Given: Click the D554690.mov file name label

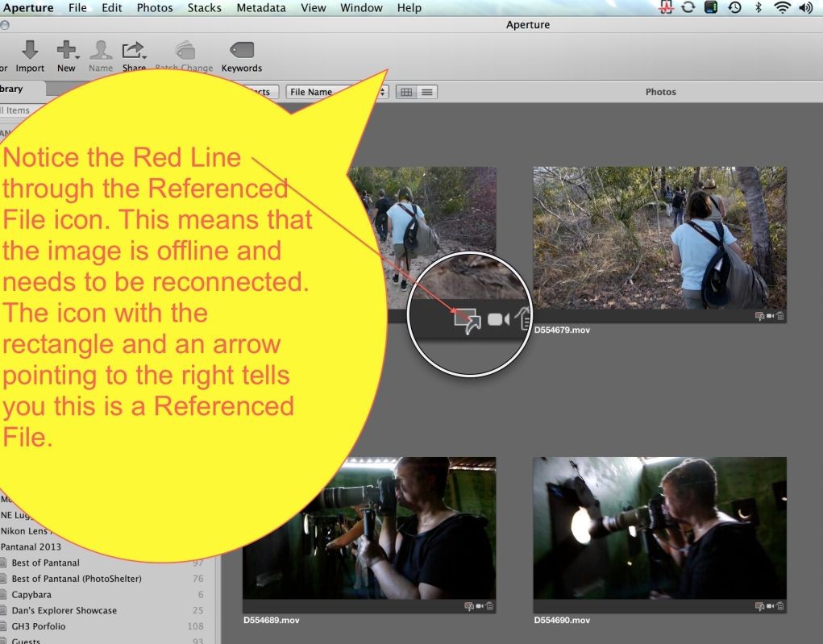Looking at the screenshot, I should tap(562, 620).
